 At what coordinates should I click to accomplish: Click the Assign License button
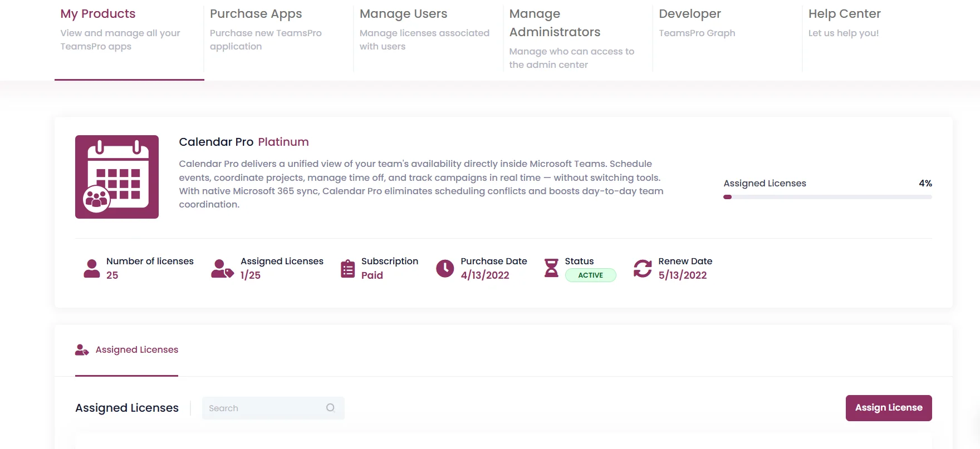889,408
